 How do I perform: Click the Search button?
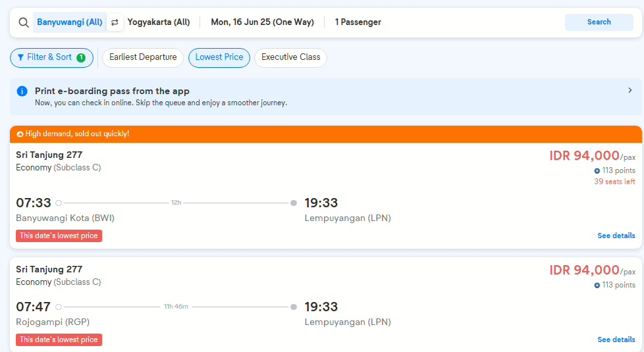(x=599, y=22)
